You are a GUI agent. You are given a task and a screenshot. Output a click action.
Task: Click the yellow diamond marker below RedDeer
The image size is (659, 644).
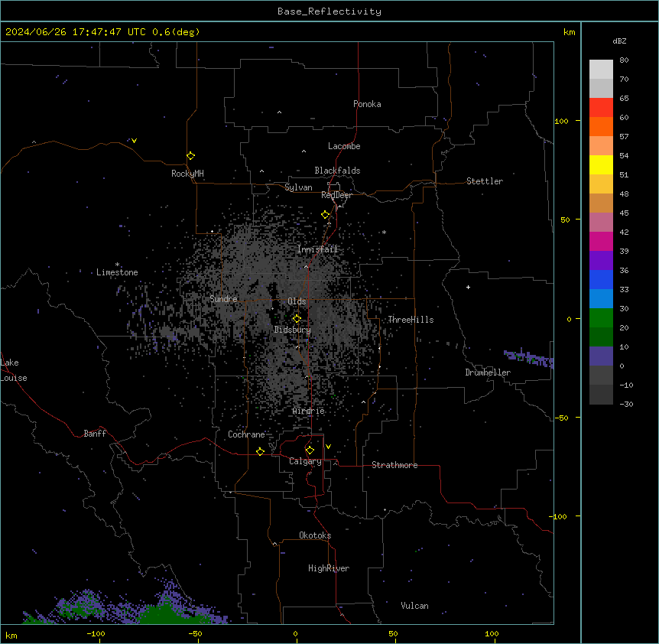point(326,215)
